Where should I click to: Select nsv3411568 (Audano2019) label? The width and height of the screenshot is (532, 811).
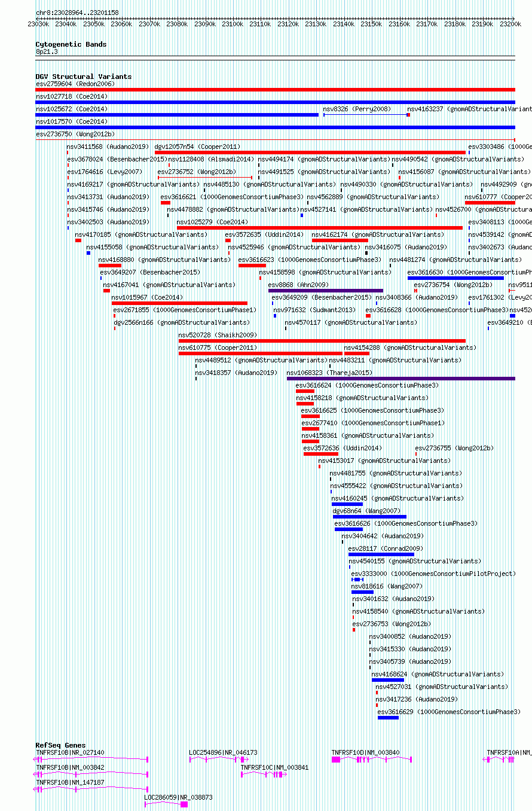[108, 147]
